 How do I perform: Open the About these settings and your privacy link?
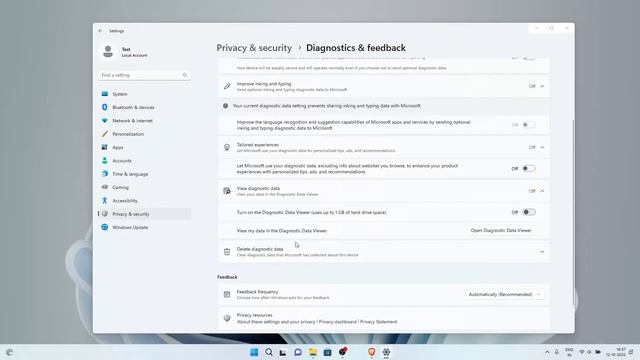tap(276, 322)
